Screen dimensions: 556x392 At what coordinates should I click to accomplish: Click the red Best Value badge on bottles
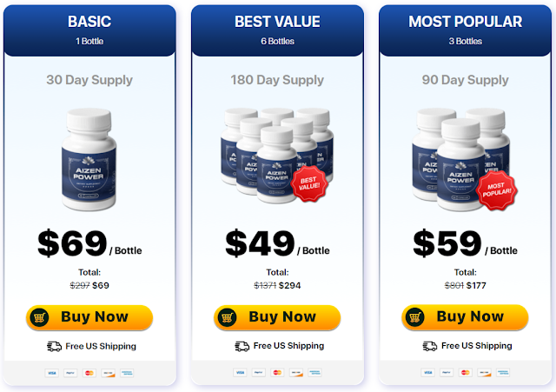click(309, 183)
